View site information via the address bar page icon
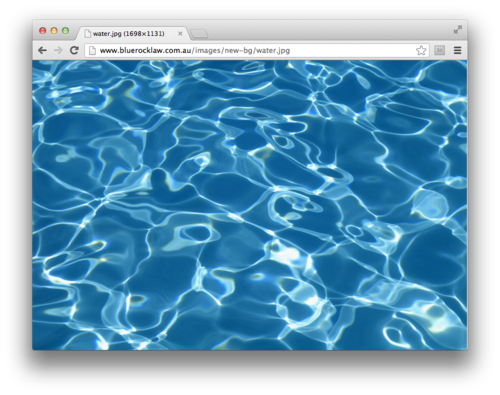The image size is (500, 395). (x=92, y=51)
